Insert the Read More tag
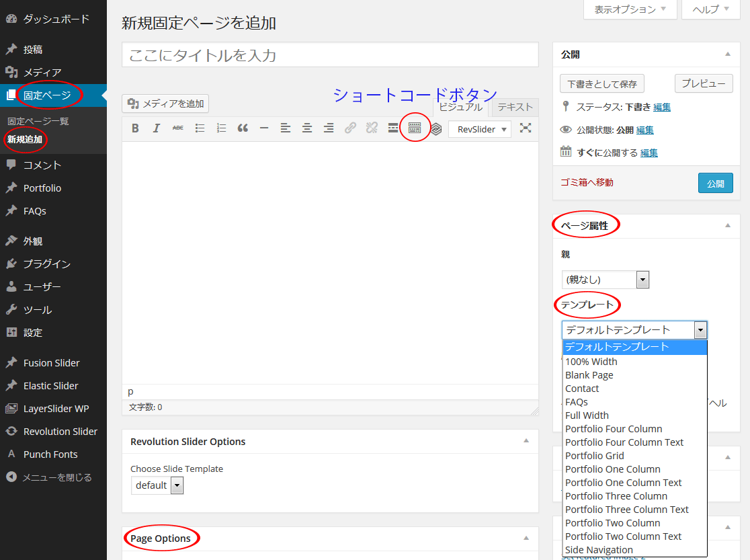750x560 pixels. click(393, 128)
